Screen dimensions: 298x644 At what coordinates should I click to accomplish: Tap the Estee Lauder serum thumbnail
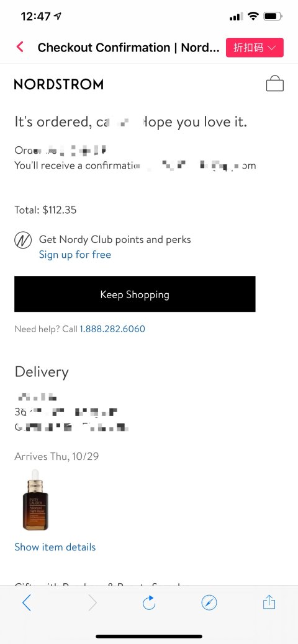pos(35,500)
